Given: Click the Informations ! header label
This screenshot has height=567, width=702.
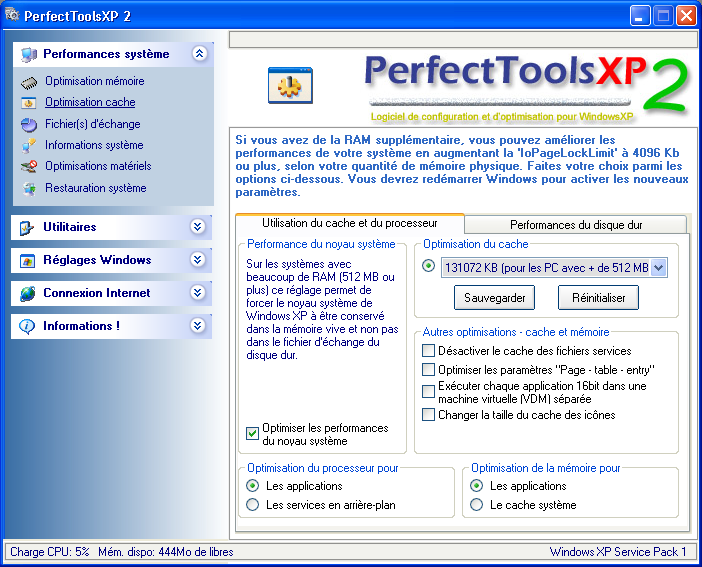Looking at the screenshot, I should coord(81,326).
